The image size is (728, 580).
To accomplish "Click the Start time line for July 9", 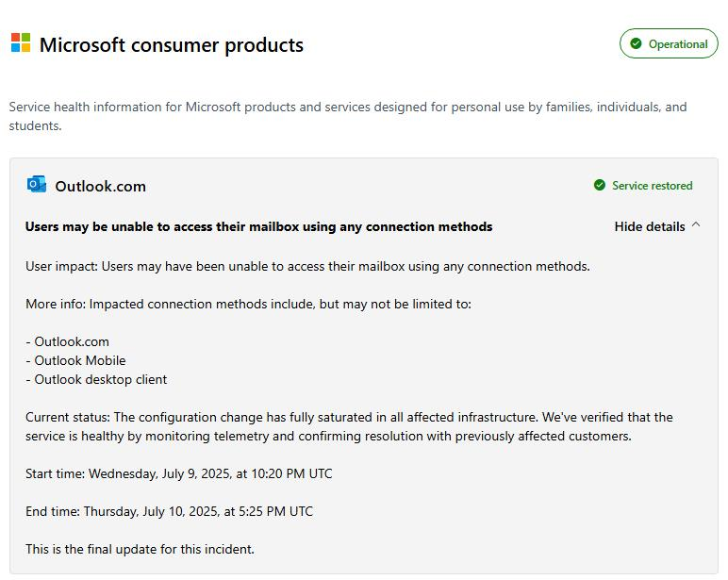I will click(178, 473).
